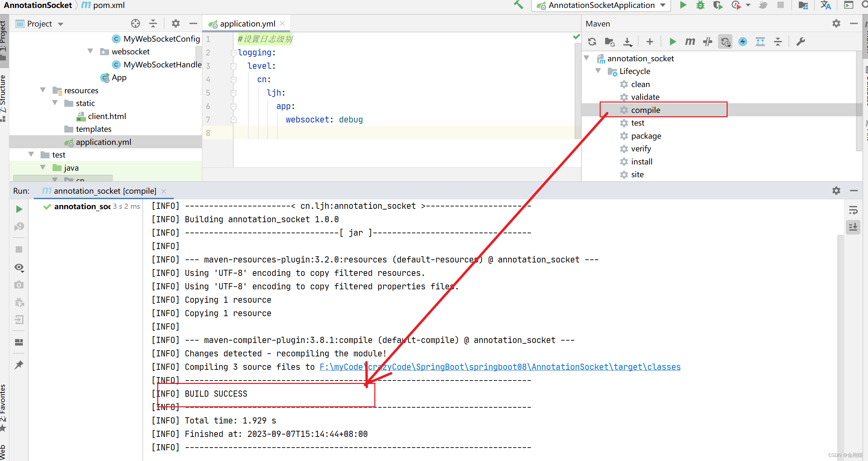Run AnnotationSocketApplication with green play button
868x461 pixels.
click(683, 5)
